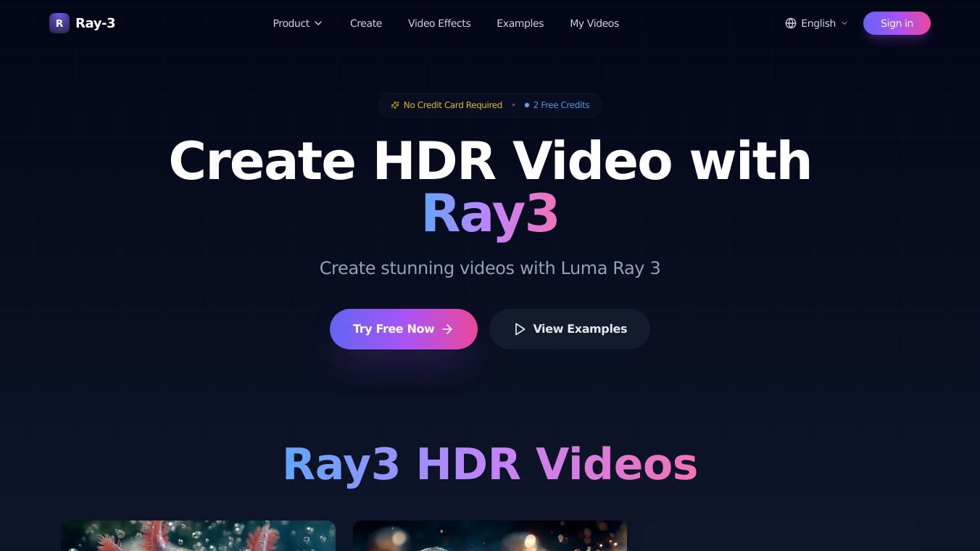Click the play icon in View Examples
Screen dimensions: 980x551
coord(520,329)
